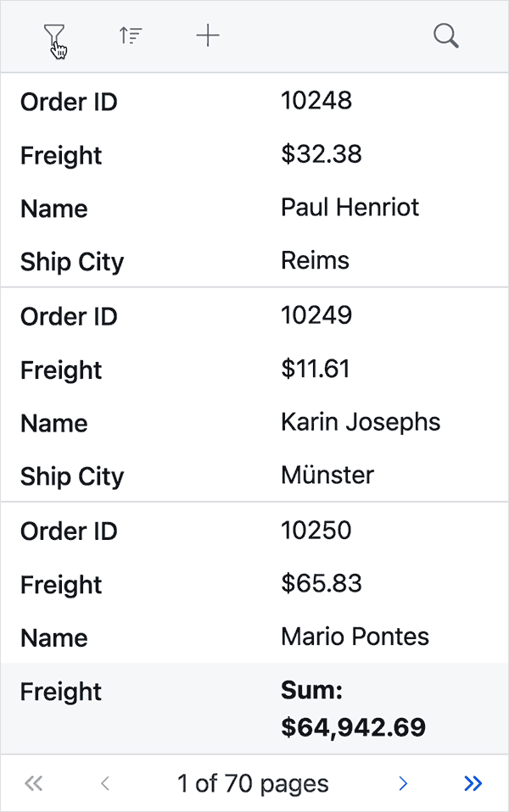Image resolution: width=509 pixels, height=812 pixels.
Task: Go to the next page arrow
Action: click(x=403, y=784)
